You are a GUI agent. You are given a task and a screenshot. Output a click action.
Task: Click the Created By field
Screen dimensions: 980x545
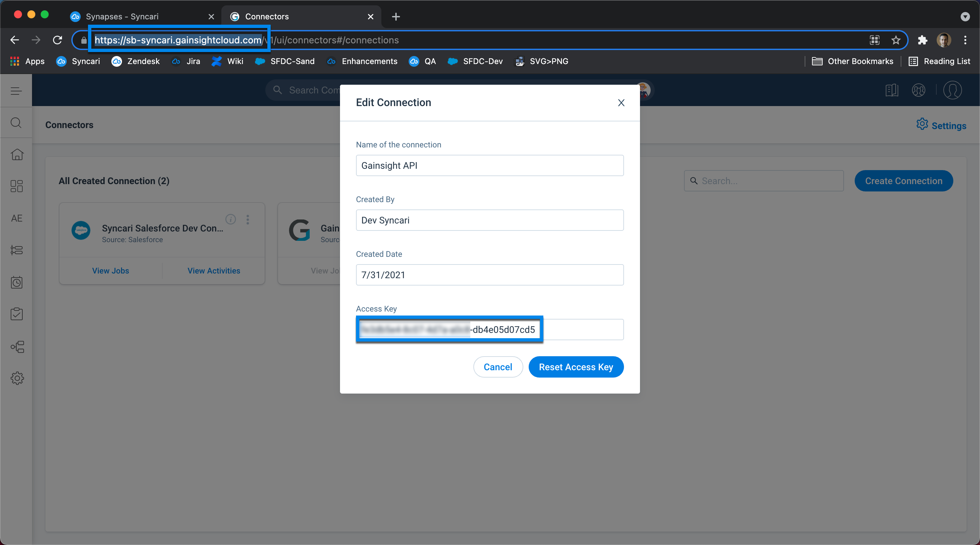click(x=490, y=220)
